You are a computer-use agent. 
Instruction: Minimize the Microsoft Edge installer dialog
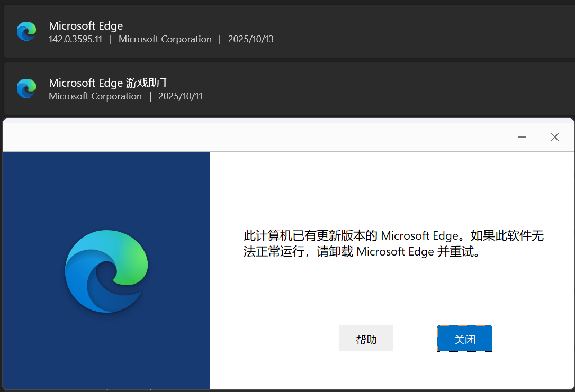click(x=522, y=136)
